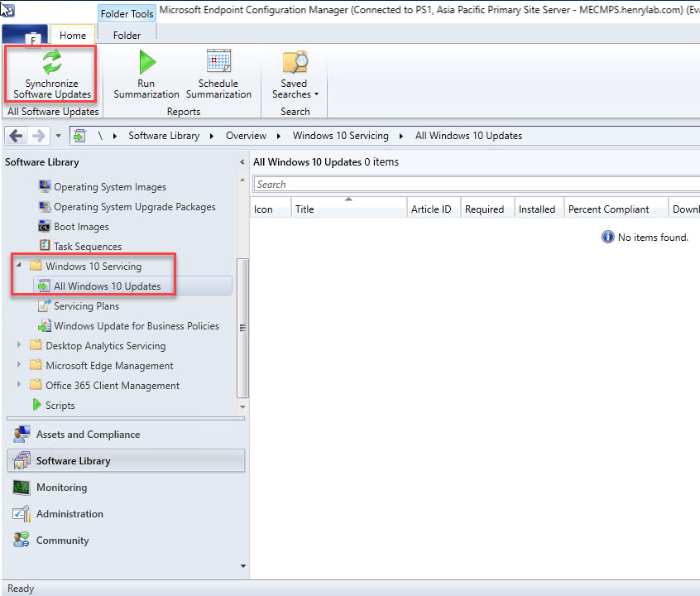The image size is (700, 596).
Task: Go to Administration workspace
Action: (x=70, y=514)
